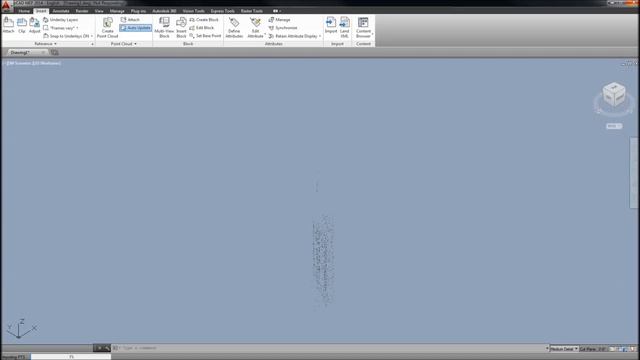
Task: Switch to the Insert ribbon tab
Action: 41,11
